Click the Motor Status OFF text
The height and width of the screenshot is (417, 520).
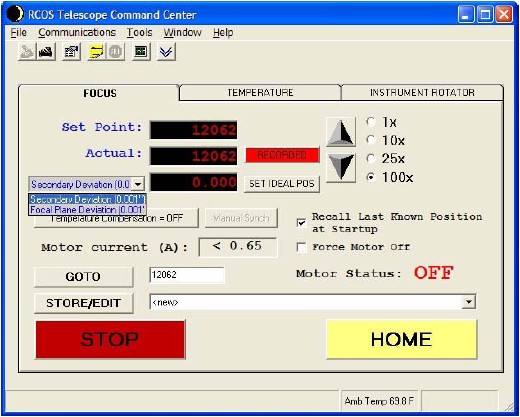pyautogui.click(x=433, y=273)
